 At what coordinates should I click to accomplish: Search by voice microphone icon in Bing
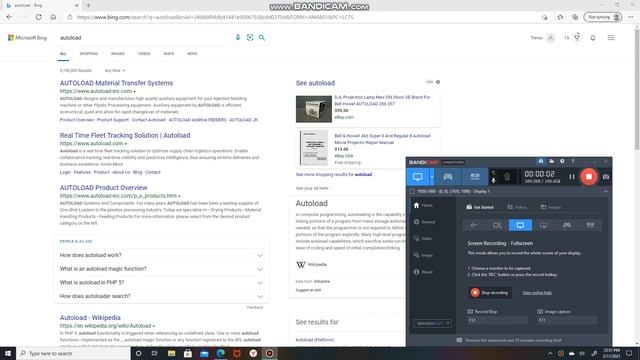(238, 38)
